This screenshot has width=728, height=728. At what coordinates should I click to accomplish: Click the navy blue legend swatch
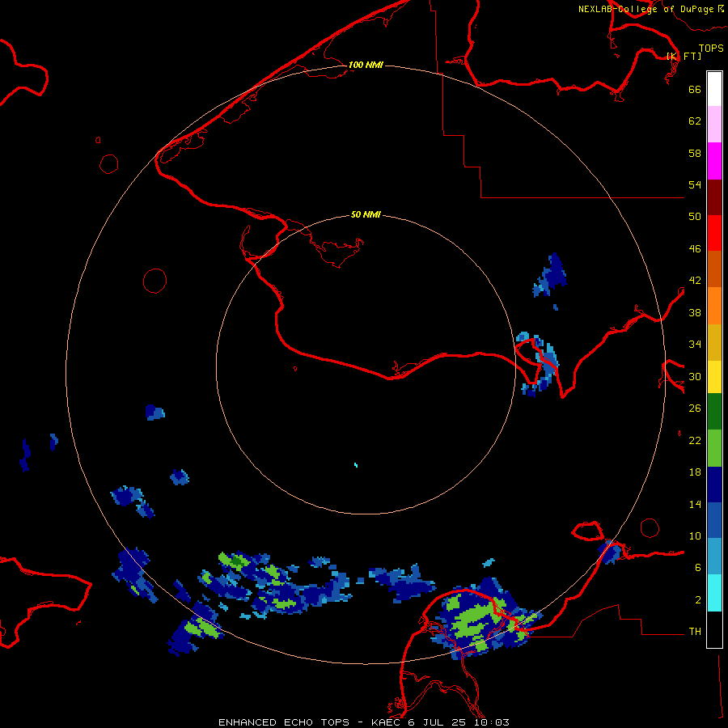point(714,485)
